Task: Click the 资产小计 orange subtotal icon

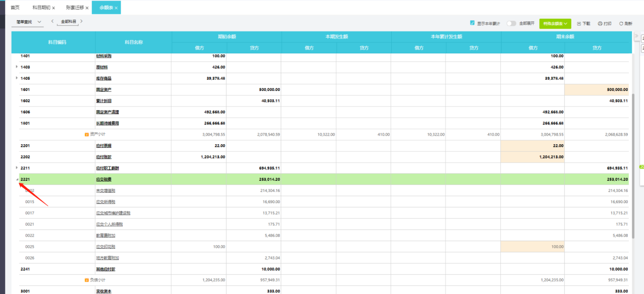Action: pos(87,135)
